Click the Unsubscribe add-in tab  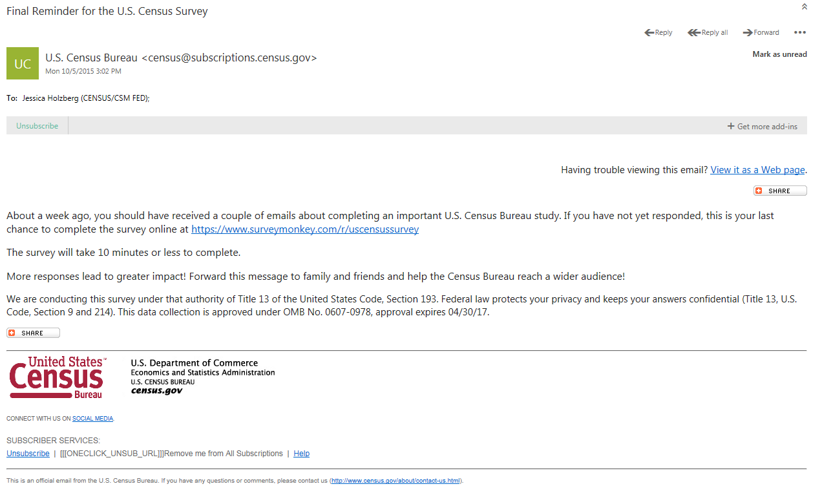pos(37,126)
